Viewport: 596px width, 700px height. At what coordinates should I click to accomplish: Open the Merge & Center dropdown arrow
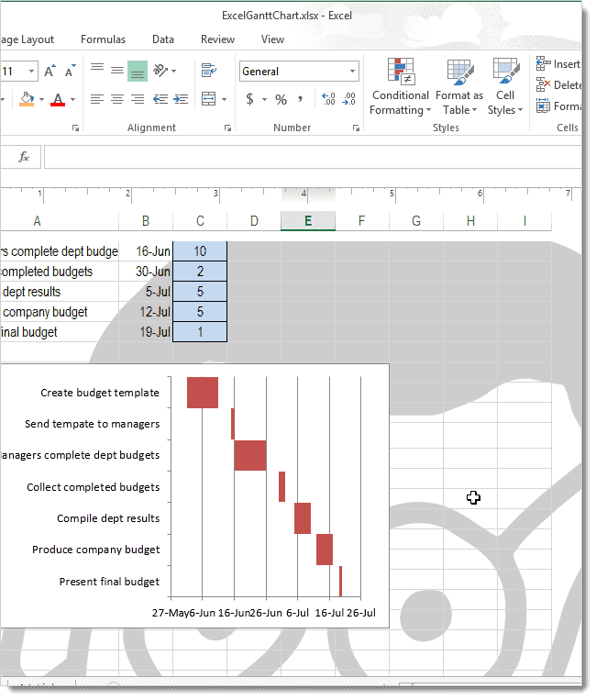pos(224,99)
